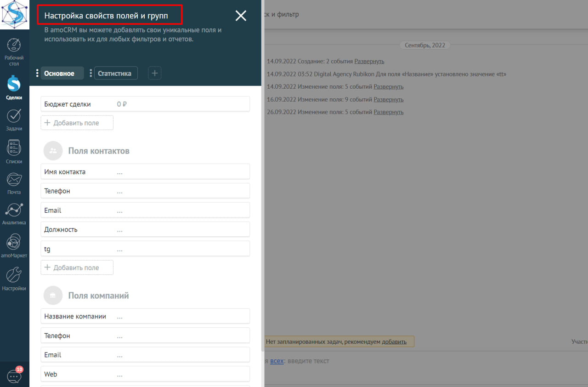Screen dimensions: 588x387
Task: Click Поля компаний section icon
Action: (53, 296)
